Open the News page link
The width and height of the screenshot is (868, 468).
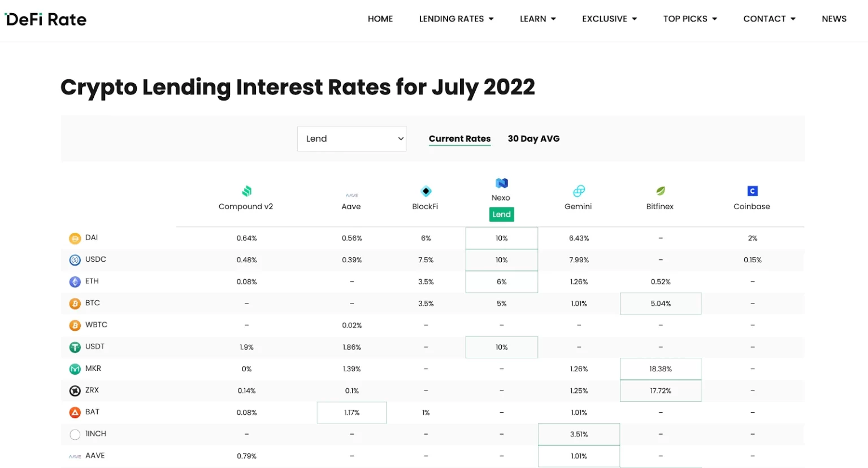click(x=834, y=19)
